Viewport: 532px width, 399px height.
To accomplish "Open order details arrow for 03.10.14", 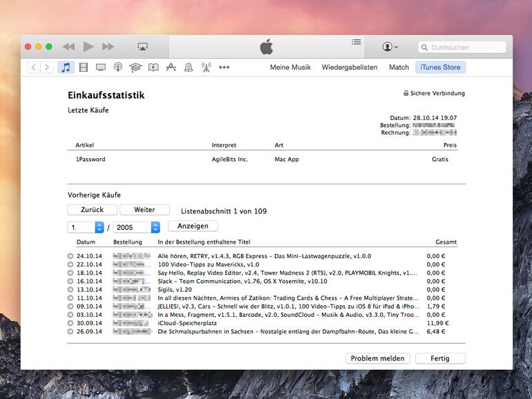I will (70, 315).
